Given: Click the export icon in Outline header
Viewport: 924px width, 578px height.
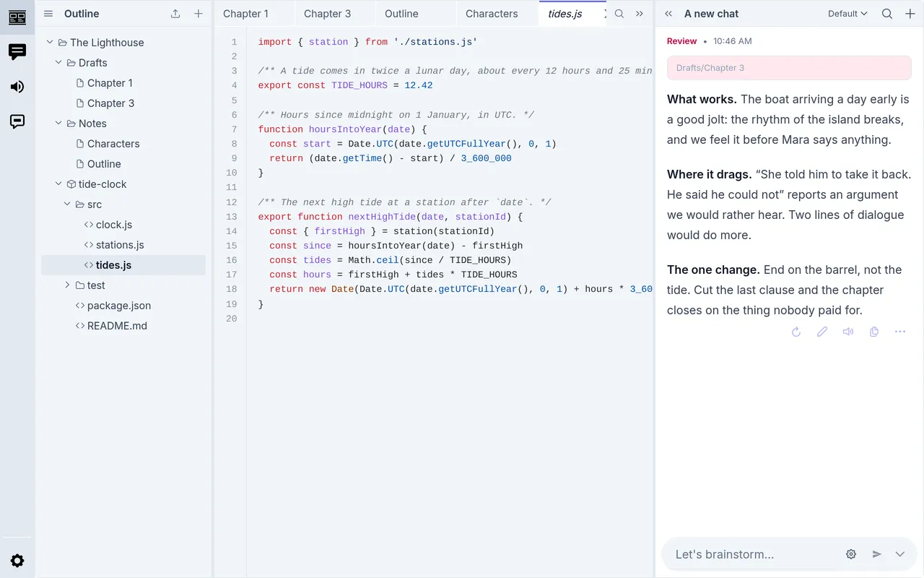Looking at the screenshot, I should [175, 14].
